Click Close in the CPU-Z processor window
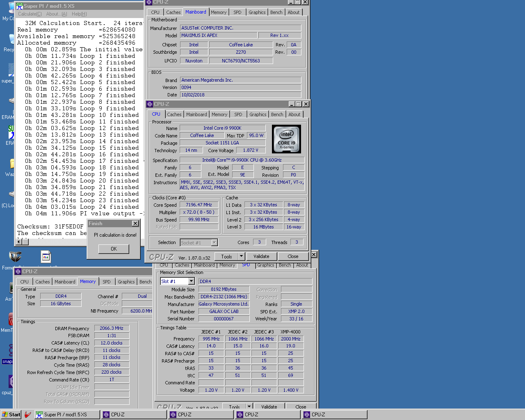Image resolution: width=525 pixels, height=420 pixels. tap(293, 257)
